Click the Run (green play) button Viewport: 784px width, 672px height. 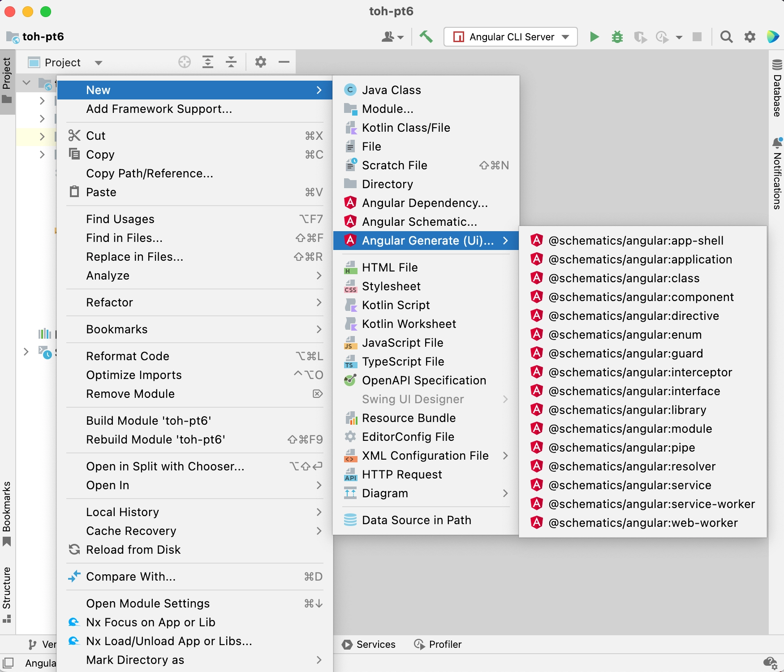[594, 37]
